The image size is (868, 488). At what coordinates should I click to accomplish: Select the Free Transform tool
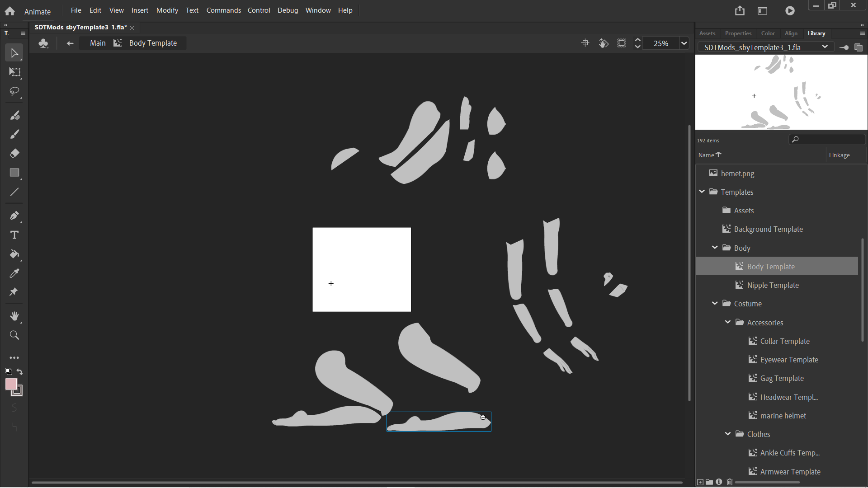coord(14,72)
